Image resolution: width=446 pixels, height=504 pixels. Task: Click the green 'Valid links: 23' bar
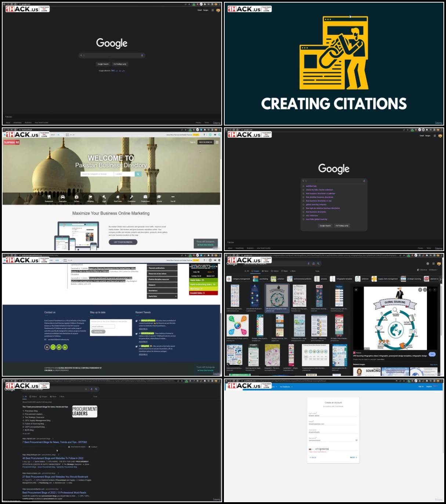pyautogui.click(x=203, y=280)
